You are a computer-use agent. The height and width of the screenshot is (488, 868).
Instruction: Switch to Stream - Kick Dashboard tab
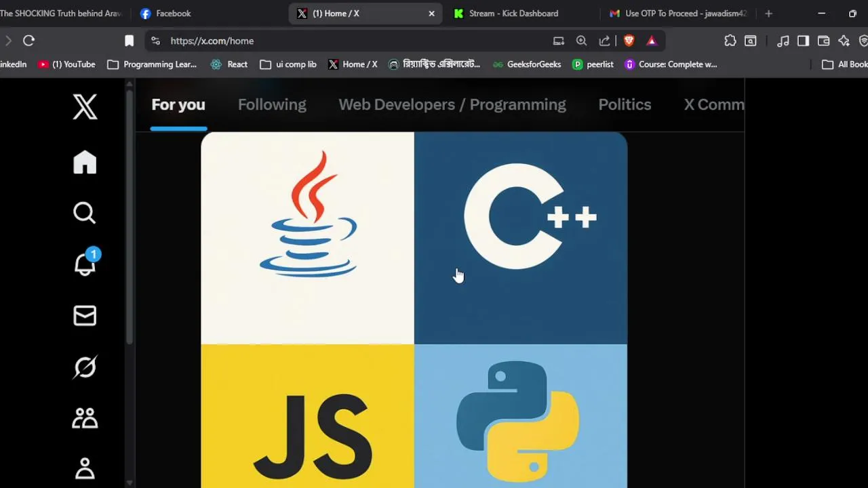pyautogui.click(x=519, y=14)
